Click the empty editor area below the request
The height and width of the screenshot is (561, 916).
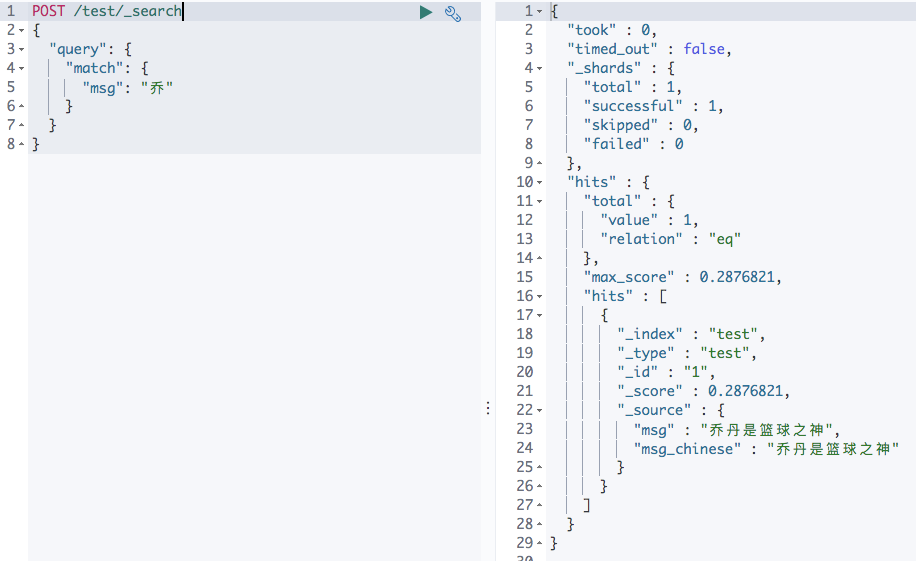coord(254,356)
